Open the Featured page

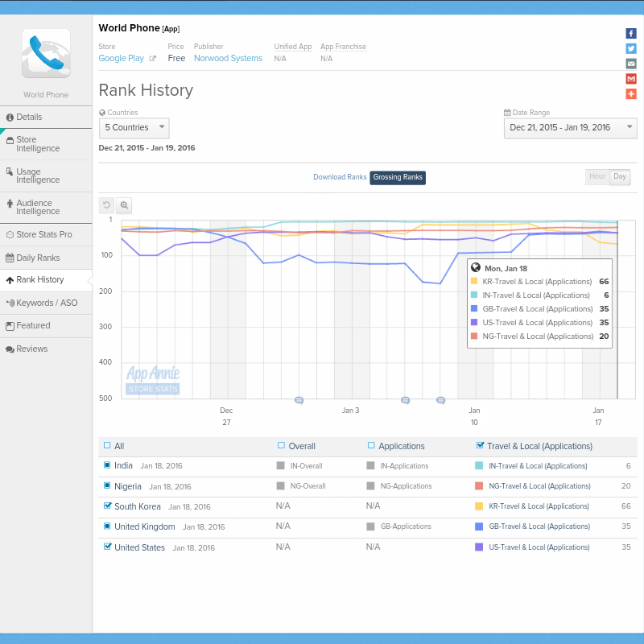tap(46, 326)
